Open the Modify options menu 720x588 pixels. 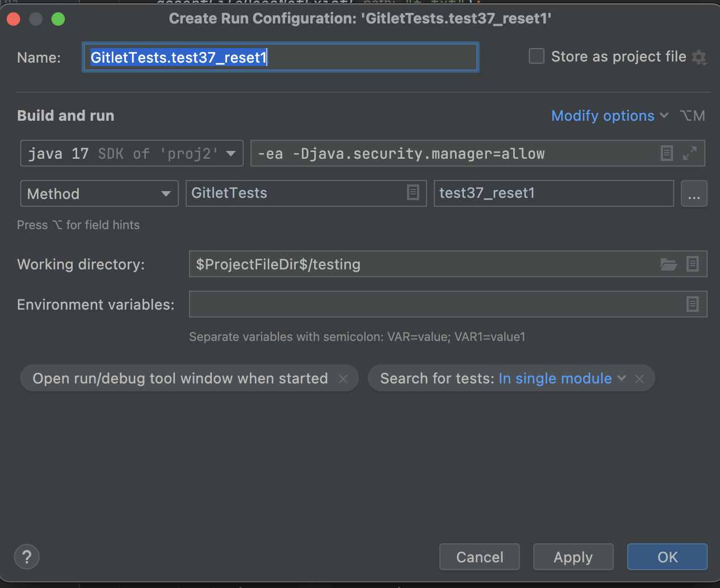(609, 116)
